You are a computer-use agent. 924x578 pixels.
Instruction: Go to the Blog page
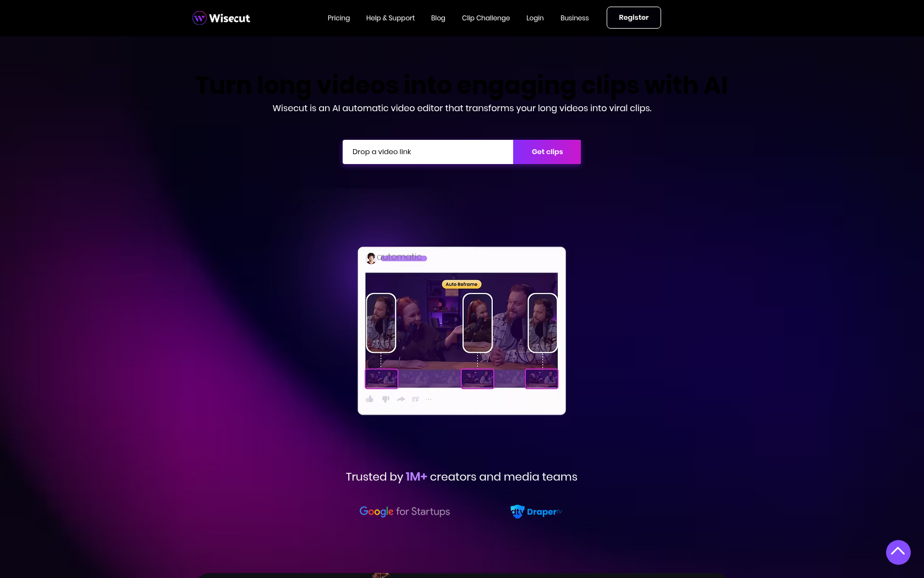click(x=438, y=18)
